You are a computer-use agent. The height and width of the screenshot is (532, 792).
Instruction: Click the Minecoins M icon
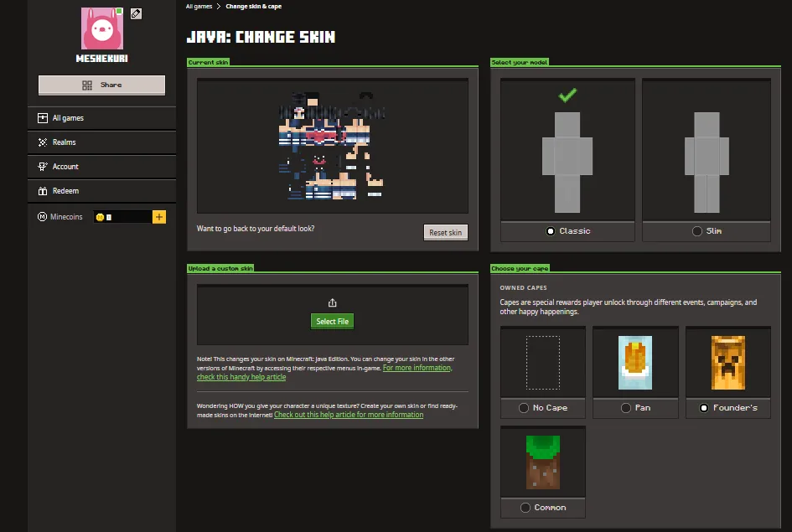[43, 216]
